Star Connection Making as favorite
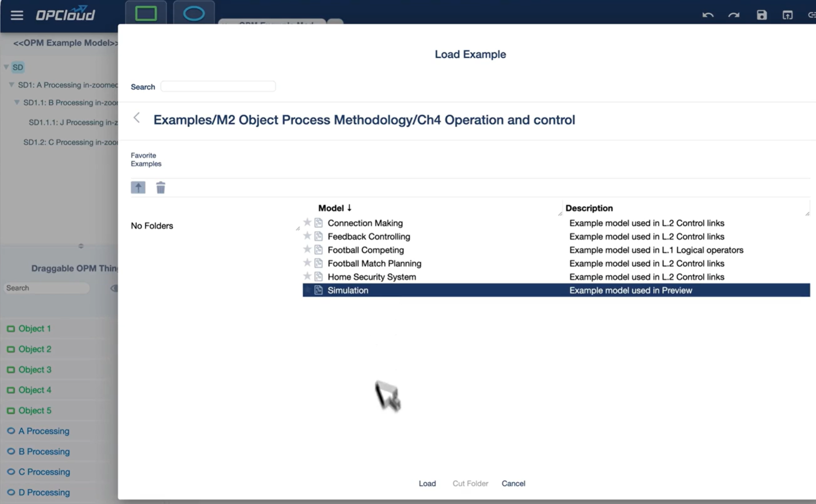This screenshot has height=504, width=816. [x=308, y=222]
